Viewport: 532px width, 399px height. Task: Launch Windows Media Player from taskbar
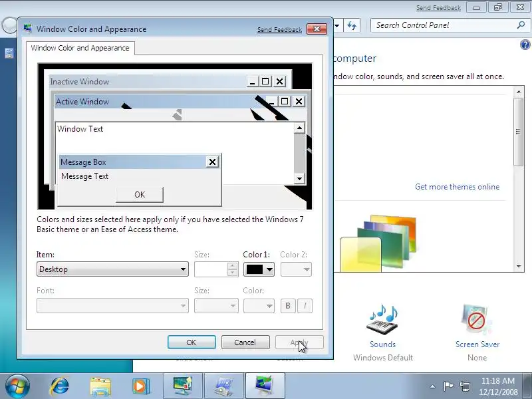141,386
